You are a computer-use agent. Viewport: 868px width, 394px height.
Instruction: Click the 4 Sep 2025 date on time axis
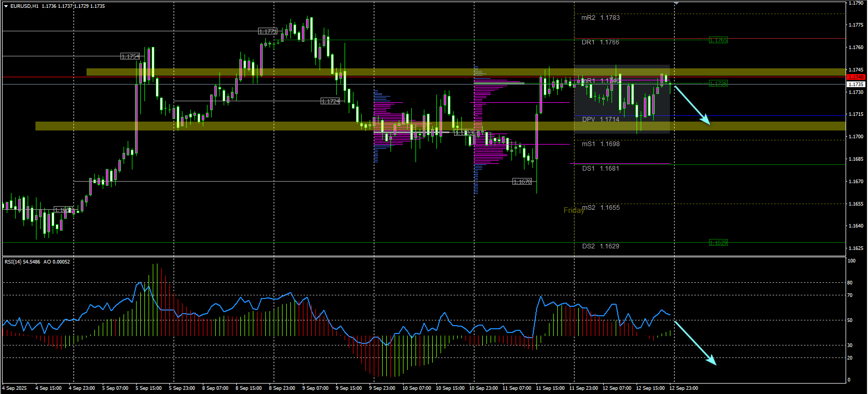14,388
